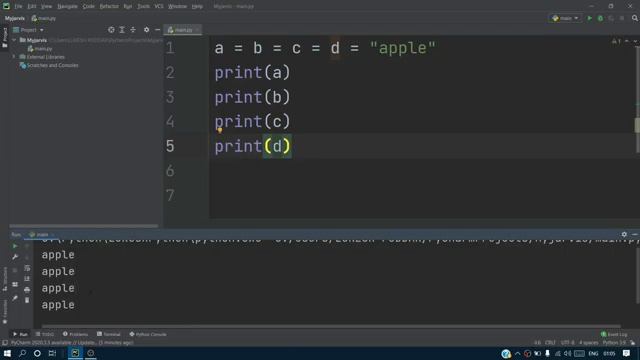Viewport: 640px width, 360px height.
Task: Click scroll-to-end icon in Run panel
Action: 27,279
